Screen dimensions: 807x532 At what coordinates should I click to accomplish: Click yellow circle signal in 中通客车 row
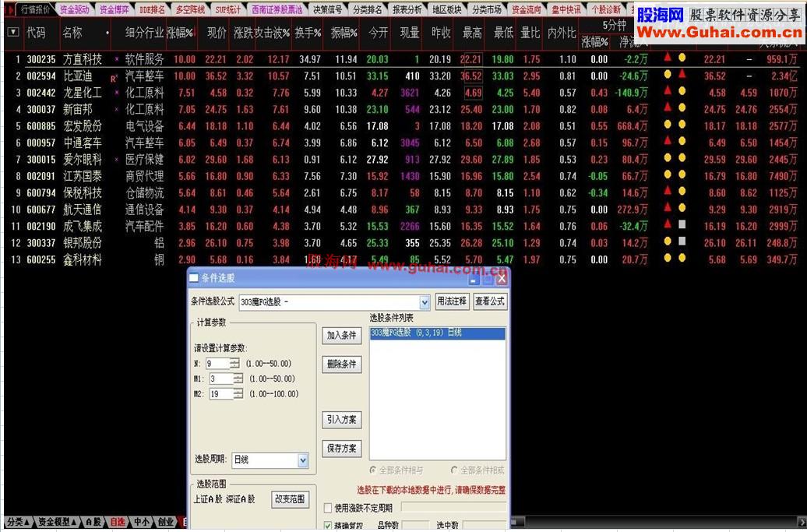[x=682, y=141]
